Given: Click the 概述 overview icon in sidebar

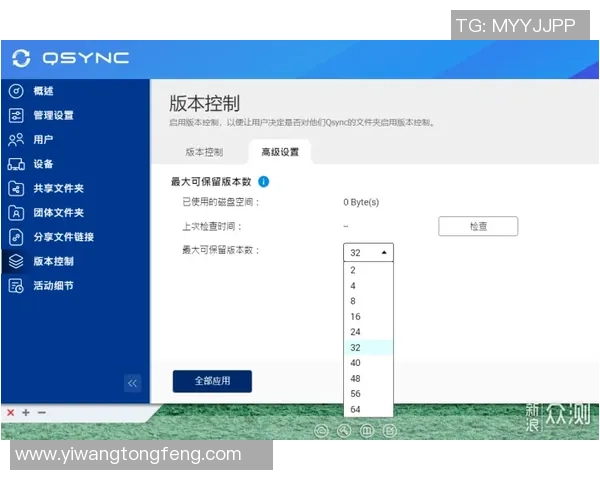Looking at the screenshot, I should pos(16,91).
